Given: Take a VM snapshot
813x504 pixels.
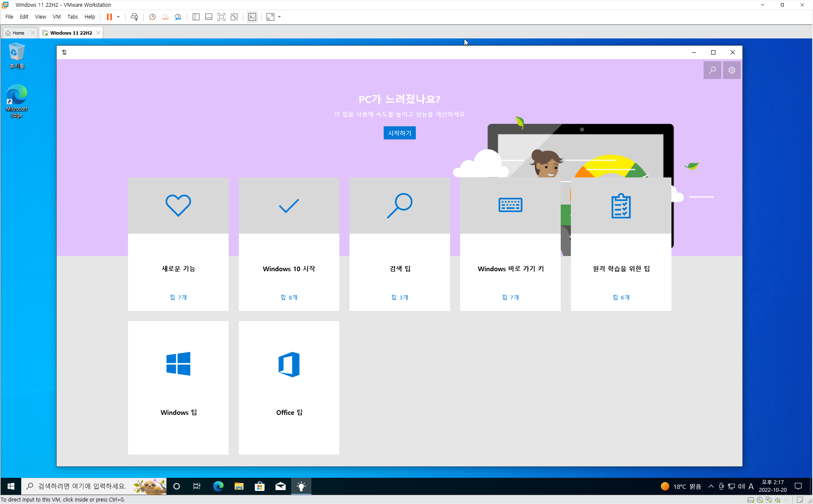Looking at the screenshot, I should [153, 17].
